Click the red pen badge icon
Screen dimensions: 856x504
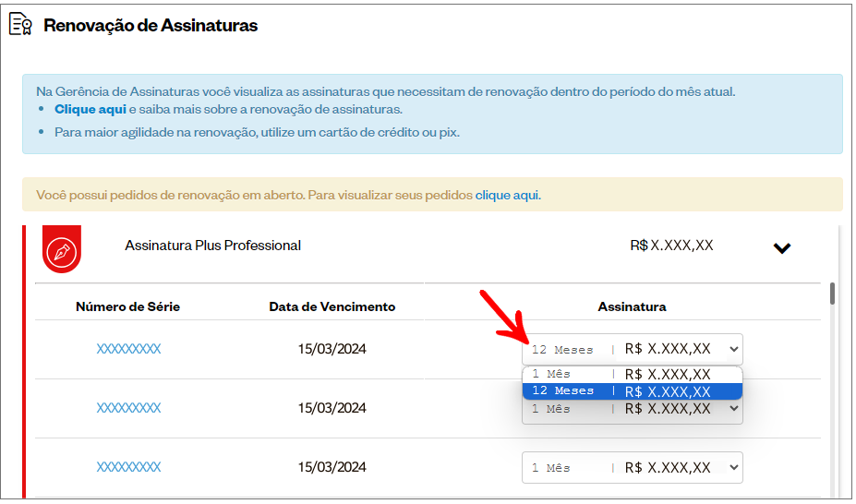coord(62,249)
